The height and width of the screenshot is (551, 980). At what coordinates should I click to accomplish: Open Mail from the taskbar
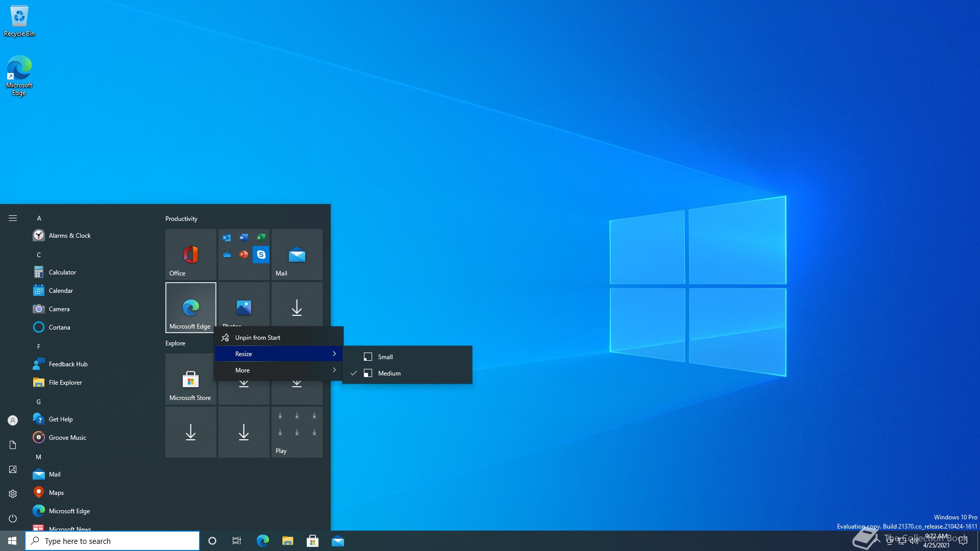tap(337, 541)
